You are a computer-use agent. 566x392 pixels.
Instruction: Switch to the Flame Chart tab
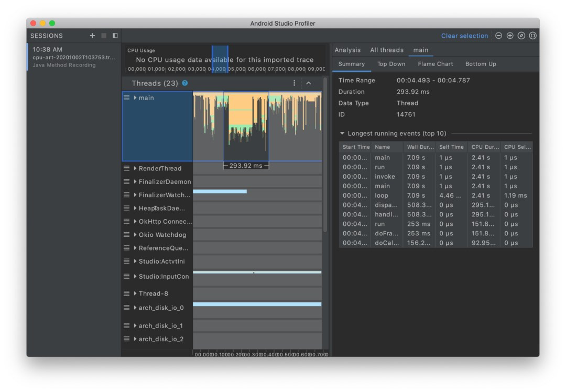coord(435,63)
